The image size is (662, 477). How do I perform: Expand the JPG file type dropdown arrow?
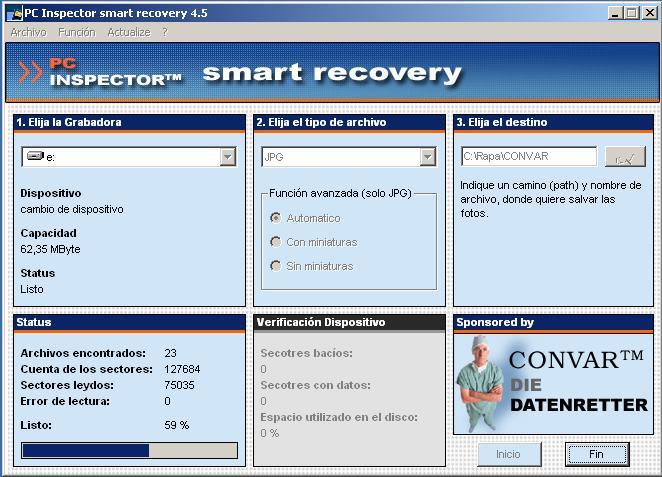click(428, 157)
